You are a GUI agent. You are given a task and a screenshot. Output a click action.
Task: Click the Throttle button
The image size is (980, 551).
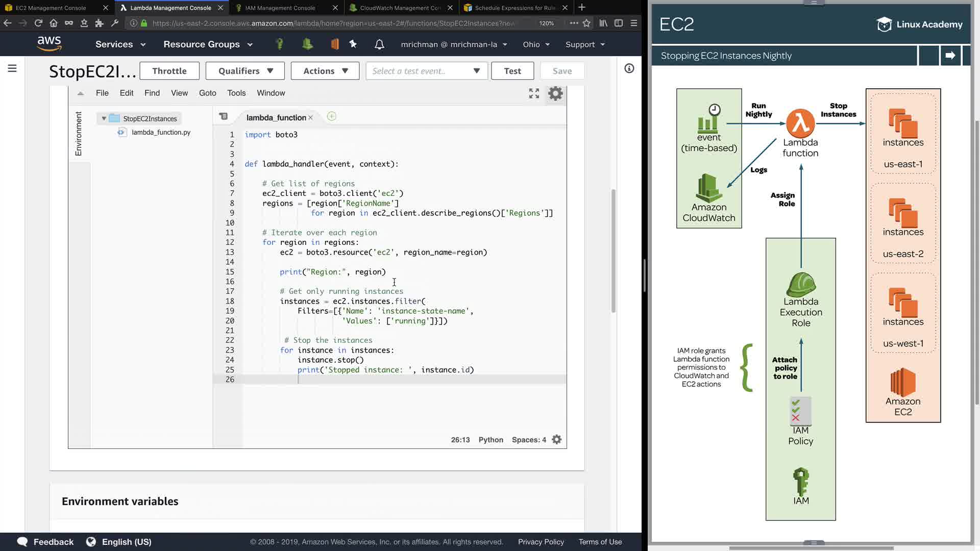[169, 71]
